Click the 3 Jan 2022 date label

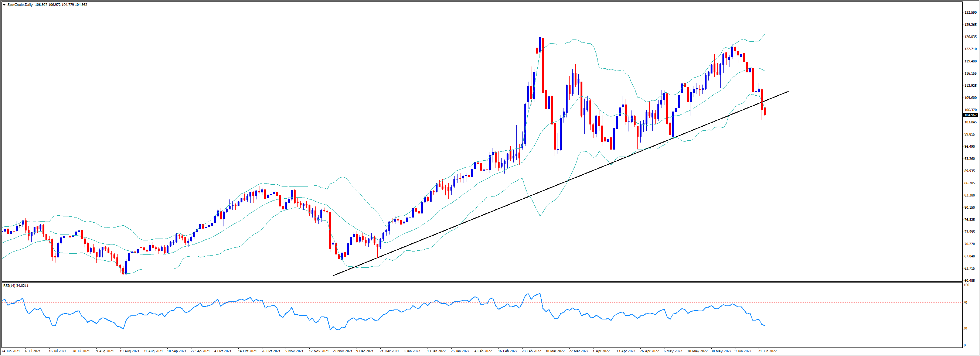click(x=412, y=351)
